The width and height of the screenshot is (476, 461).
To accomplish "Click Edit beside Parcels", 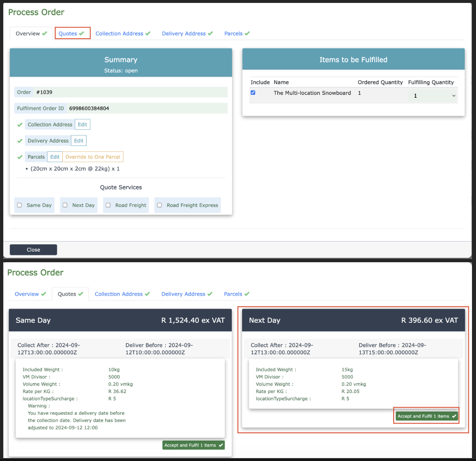I will click(55, 157).
